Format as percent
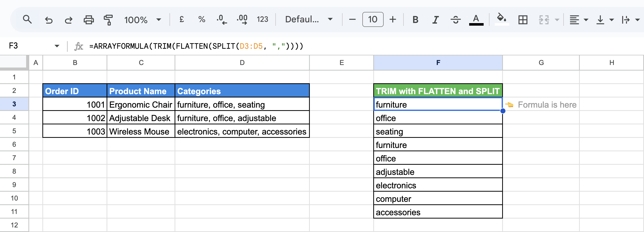Screen dimensions: 644x232 202,20
